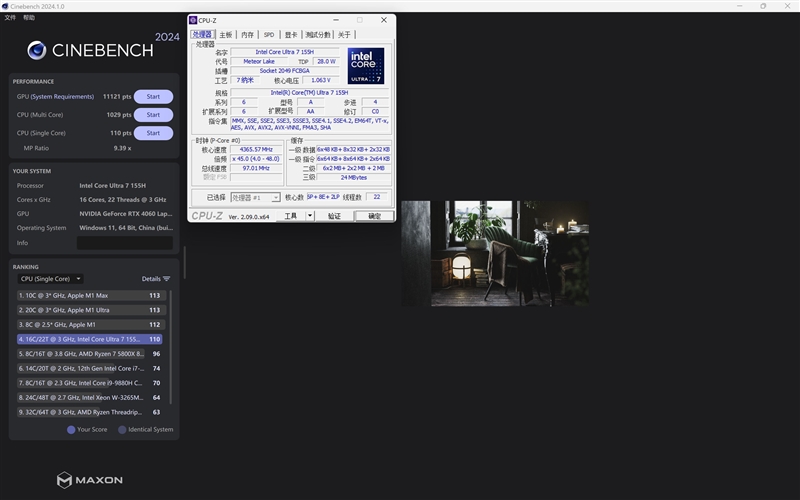800x500 pixels.
Task: Close the CPU-Z window
Action: pyautogui.click(x=384, y=20)
